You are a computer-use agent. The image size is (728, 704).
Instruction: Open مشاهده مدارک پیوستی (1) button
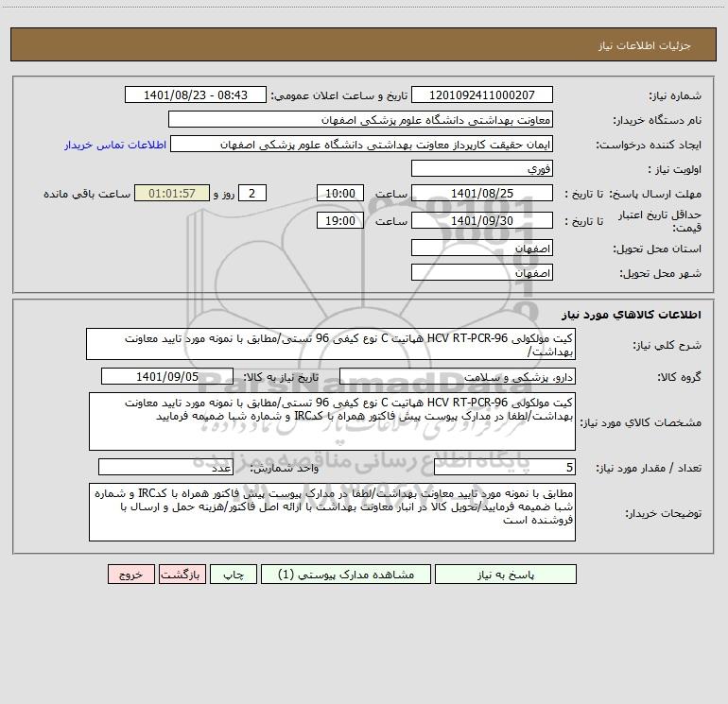coord(346,574)
